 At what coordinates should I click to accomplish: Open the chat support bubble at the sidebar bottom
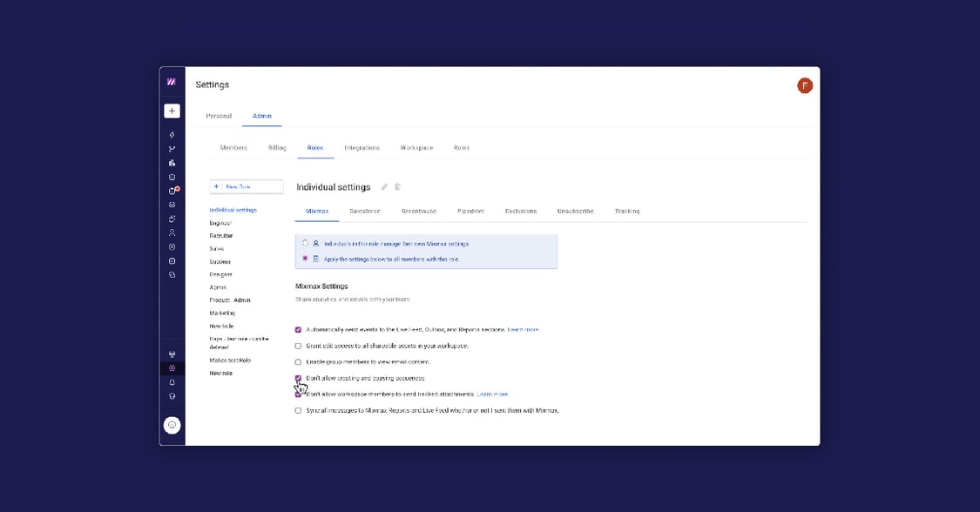[x=172, y=425]
